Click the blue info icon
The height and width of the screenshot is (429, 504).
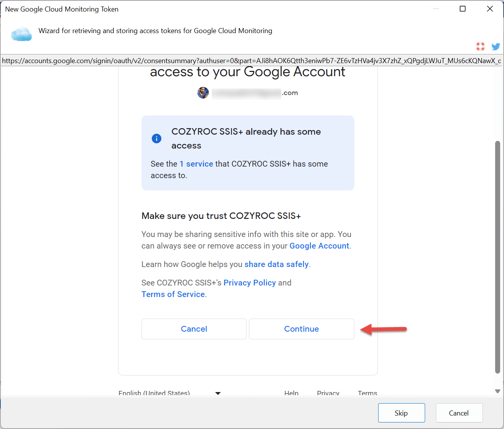[157, 139]
